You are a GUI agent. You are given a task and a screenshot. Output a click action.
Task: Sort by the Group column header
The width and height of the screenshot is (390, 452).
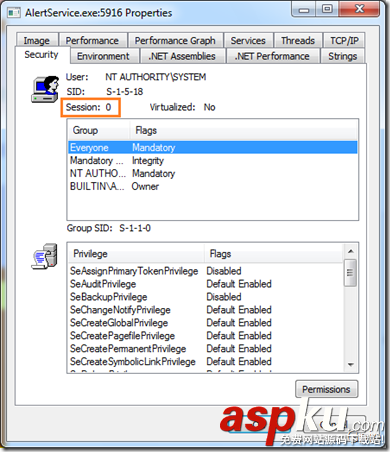99,130
